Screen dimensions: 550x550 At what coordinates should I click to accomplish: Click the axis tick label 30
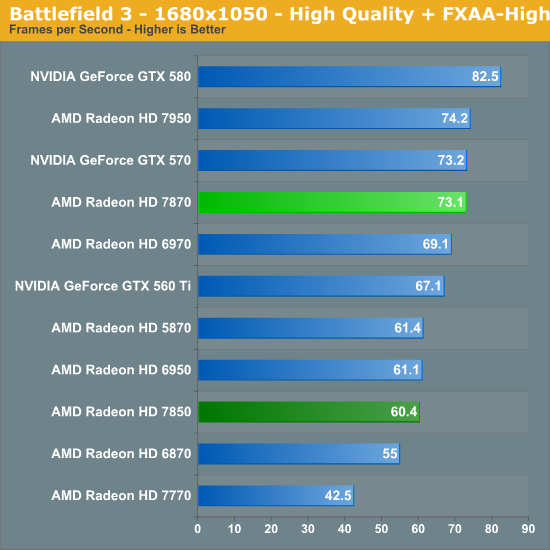308,529
